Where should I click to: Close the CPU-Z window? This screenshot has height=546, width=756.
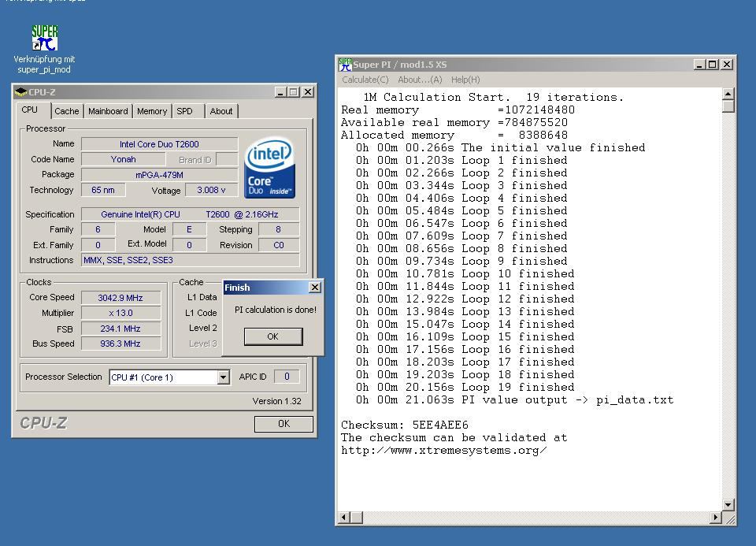click(308, 91)
